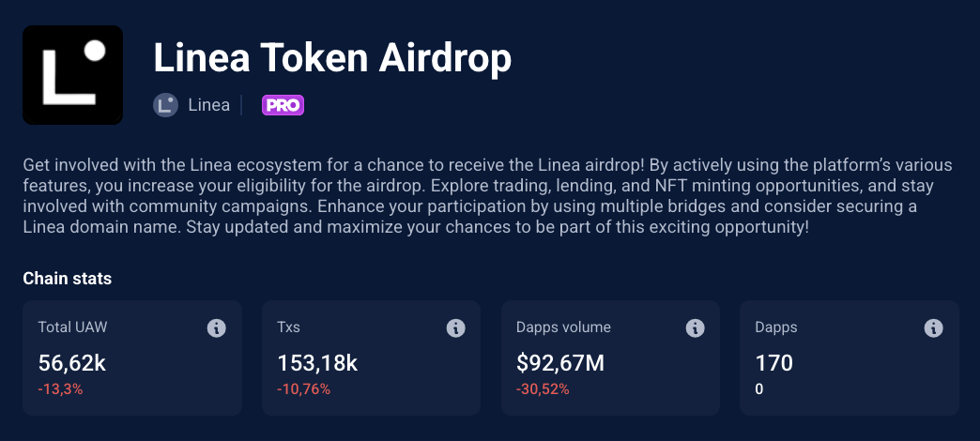Viewport: 980px width, 441px height.
Task: Click the info icon on Txs card
Action: (x=455, y=327)
